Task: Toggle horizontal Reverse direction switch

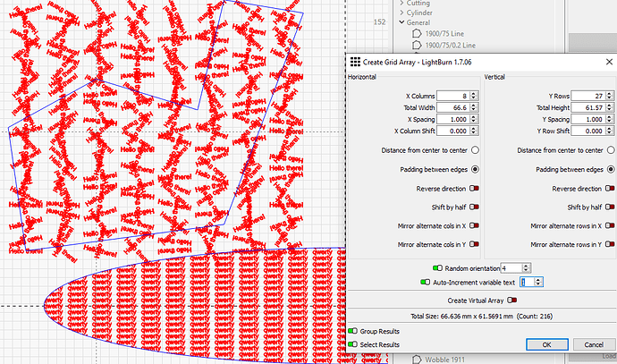Action: pyautogui.click(x=474, y=188)
